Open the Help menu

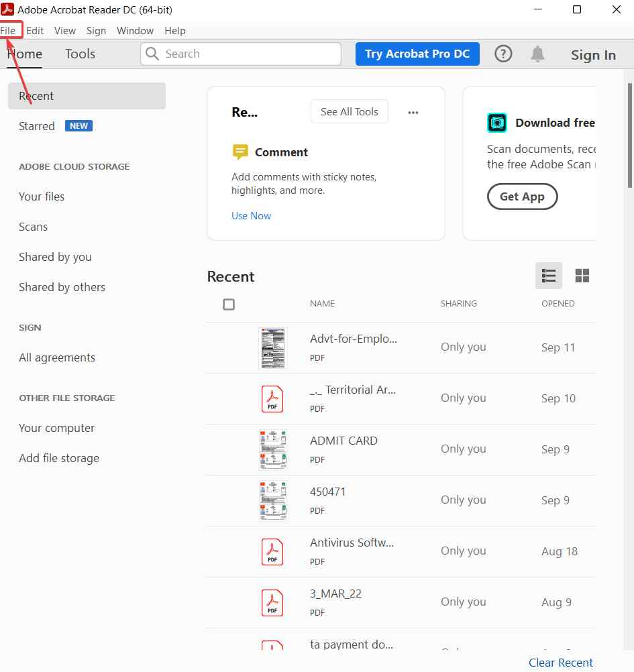point(175,31)
